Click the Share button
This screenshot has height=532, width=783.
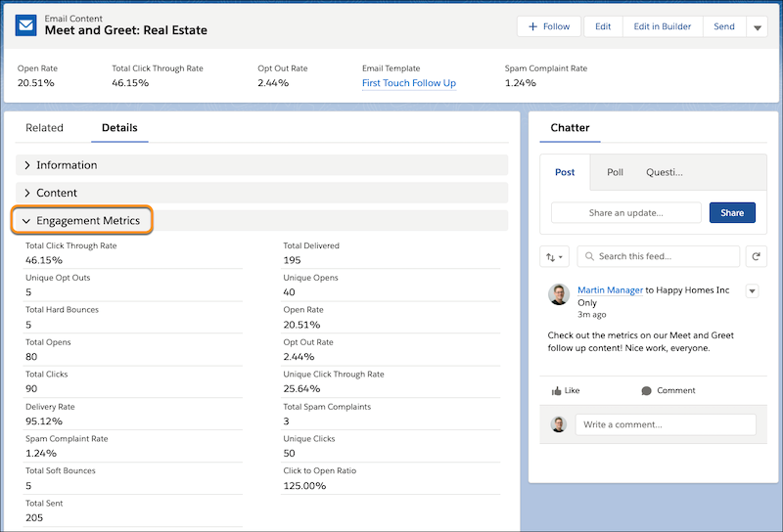(732, 212)
